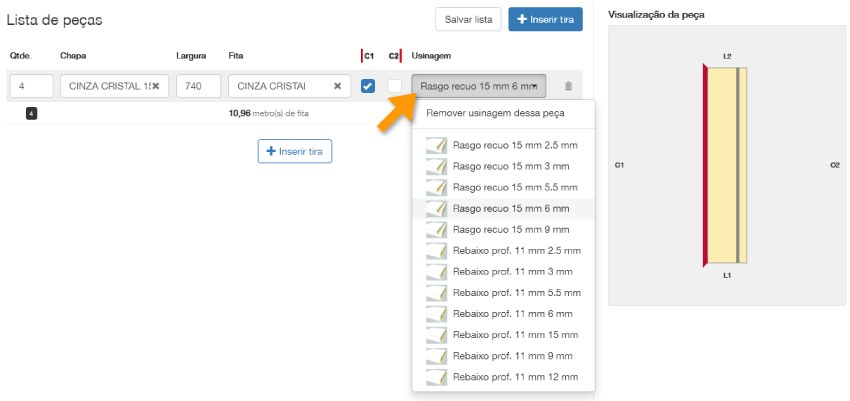The image size is (850, 401).
Task: Click the Qtde. input showing 4
Action: tap(31, 86)
